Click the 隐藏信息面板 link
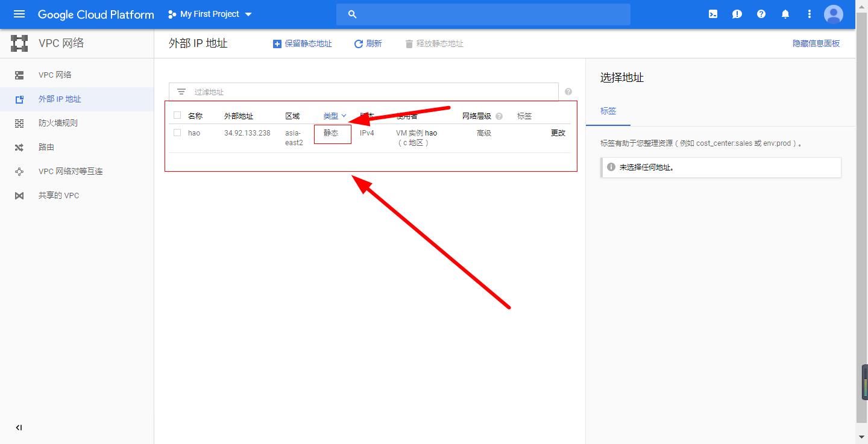This screenshot has width=868, height=444. pyautogui.click(x=816, y=43)
